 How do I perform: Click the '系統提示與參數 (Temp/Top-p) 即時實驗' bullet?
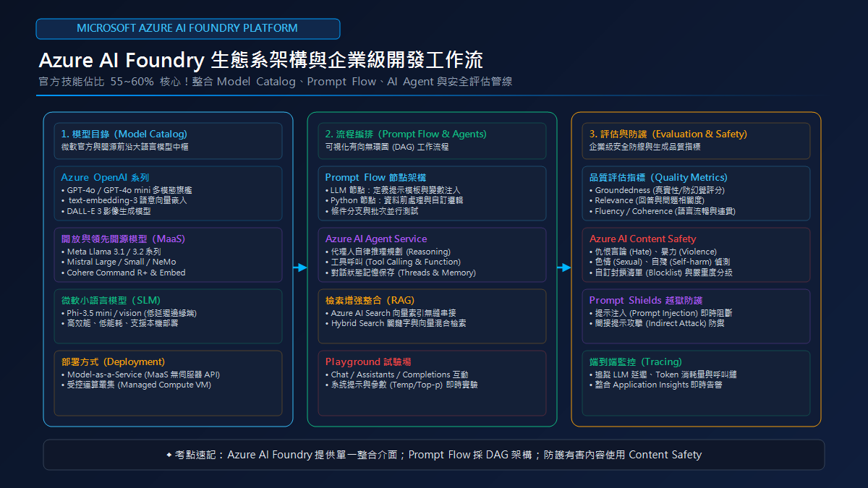(x=401, y=385)
